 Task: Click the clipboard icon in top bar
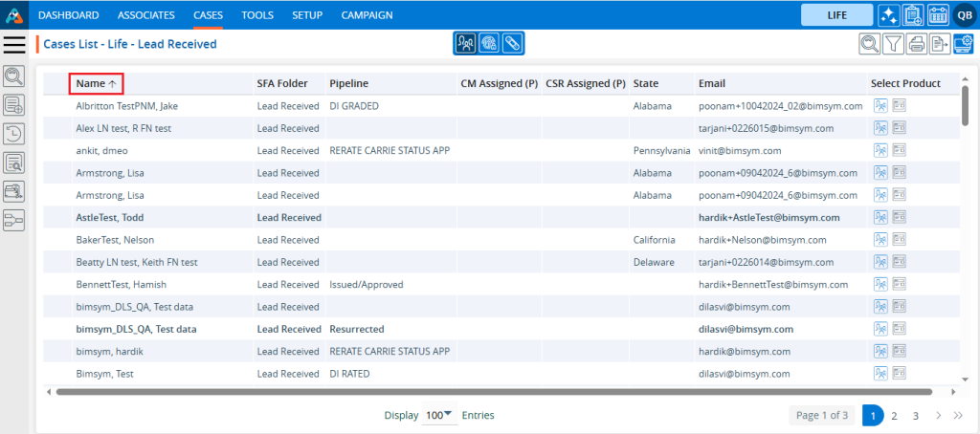[913, 15]
